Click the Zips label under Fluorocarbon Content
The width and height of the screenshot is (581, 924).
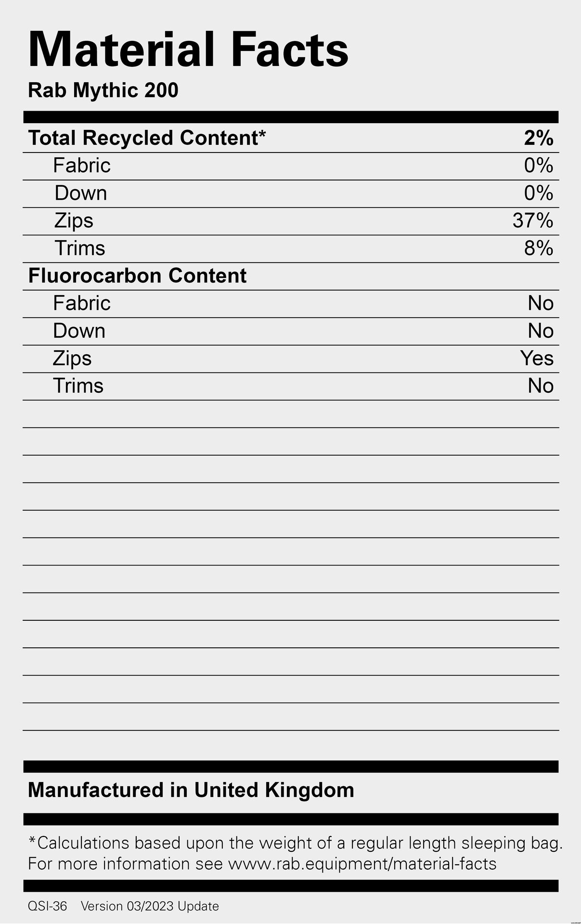pos(72,359)
